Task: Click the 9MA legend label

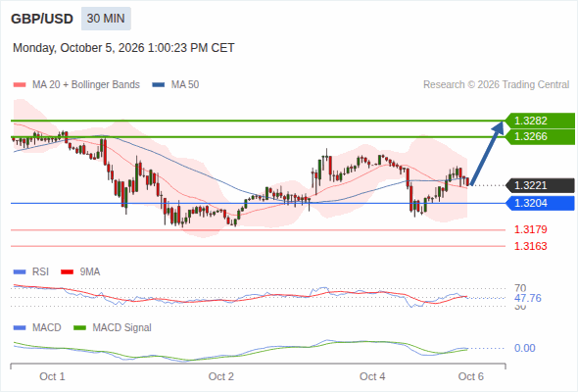Action: click(90, 272)
